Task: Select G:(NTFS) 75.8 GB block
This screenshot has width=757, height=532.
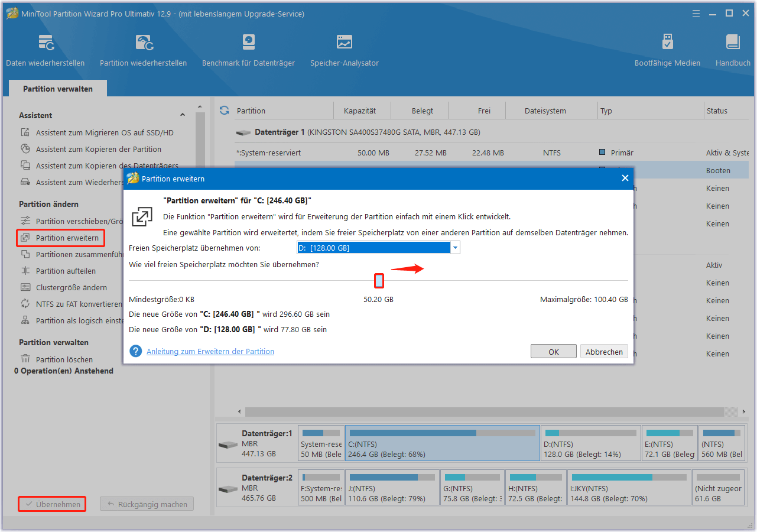Action: click(x=473, y=488)
